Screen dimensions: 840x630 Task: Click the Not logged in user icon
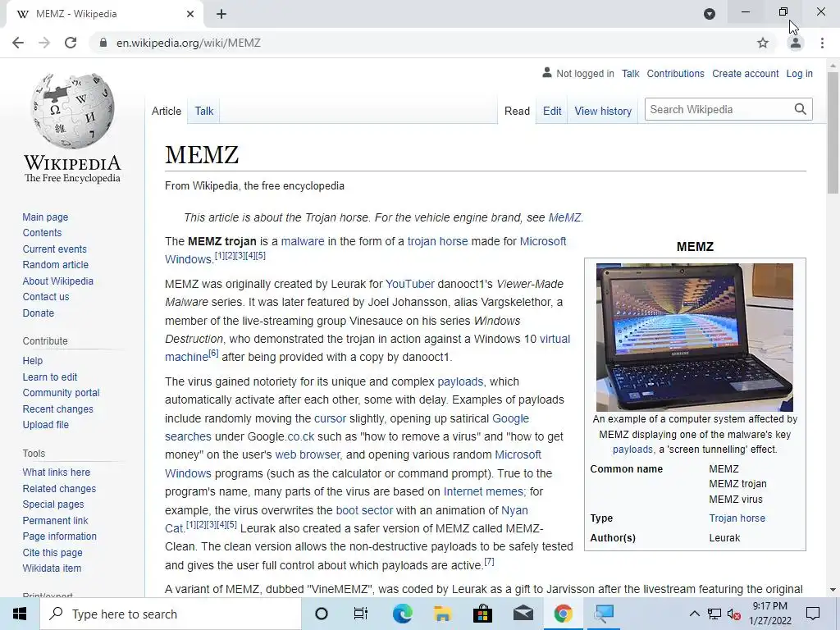click(x=547, y=73)
